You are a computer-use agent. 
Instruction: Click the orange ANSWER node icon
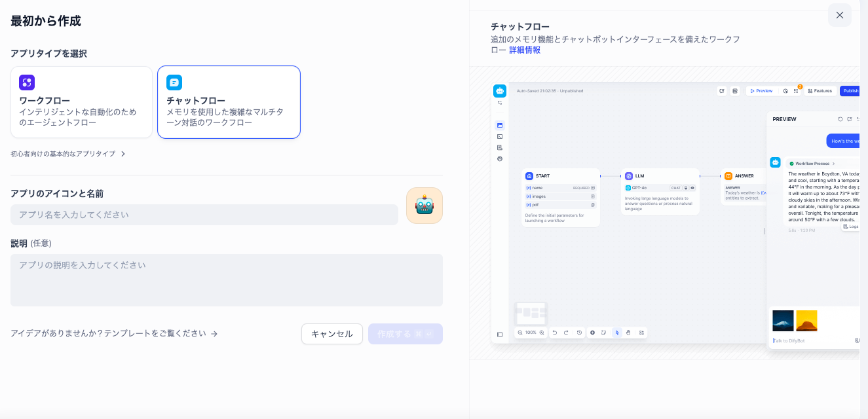[x=728, y=176]
